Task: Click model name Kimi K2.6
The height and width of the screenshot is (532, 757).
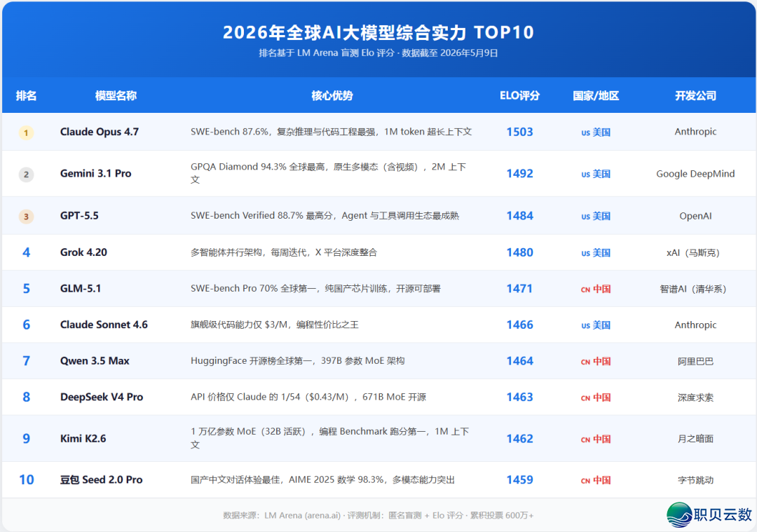Action: pyautogui.click(x=83, y=438)
